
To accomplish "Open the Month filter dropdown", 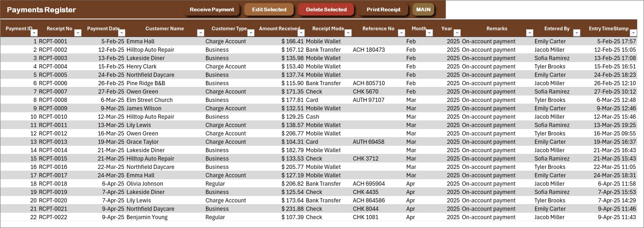I will 429,33.
